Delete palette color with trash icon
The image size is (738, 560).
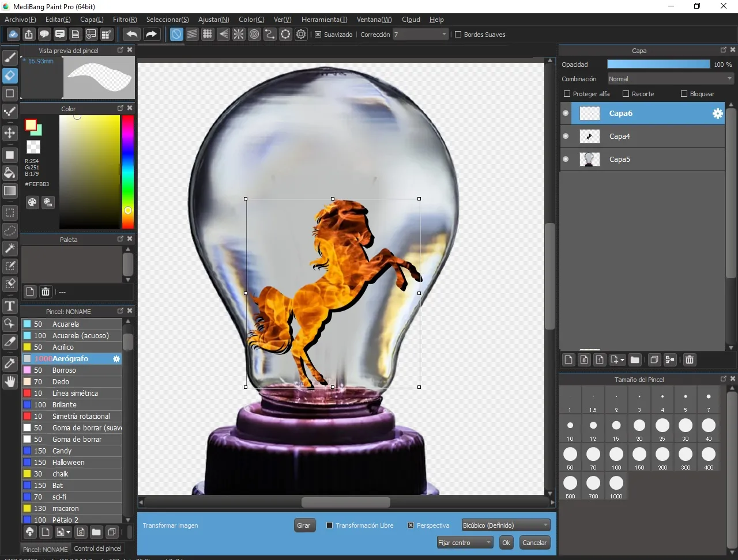[46, 292]
